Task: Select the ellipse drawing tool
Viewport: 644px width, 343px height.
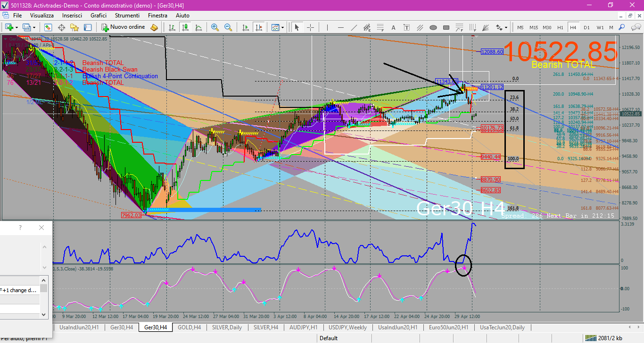Action: click(433, 27)
